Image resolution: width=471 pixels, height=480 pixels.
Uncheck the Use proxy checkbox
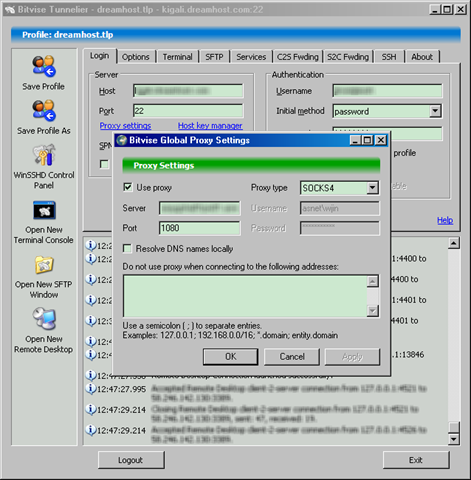tap(128, 187)
